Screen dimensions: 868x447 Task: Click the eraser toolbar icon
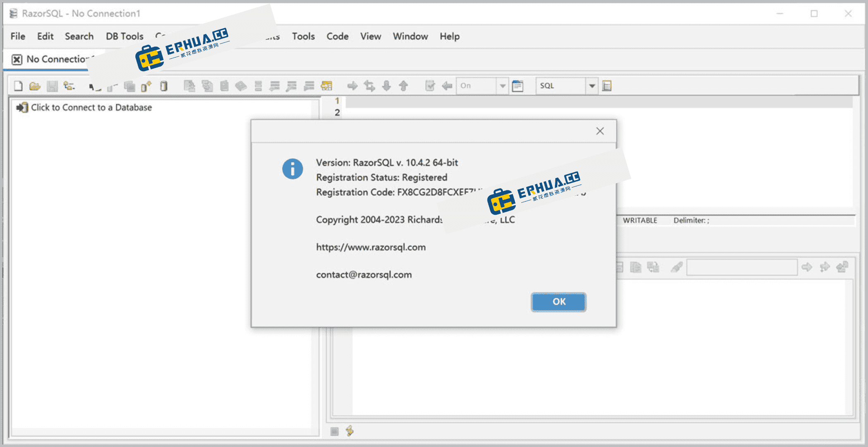pos(241,86)
